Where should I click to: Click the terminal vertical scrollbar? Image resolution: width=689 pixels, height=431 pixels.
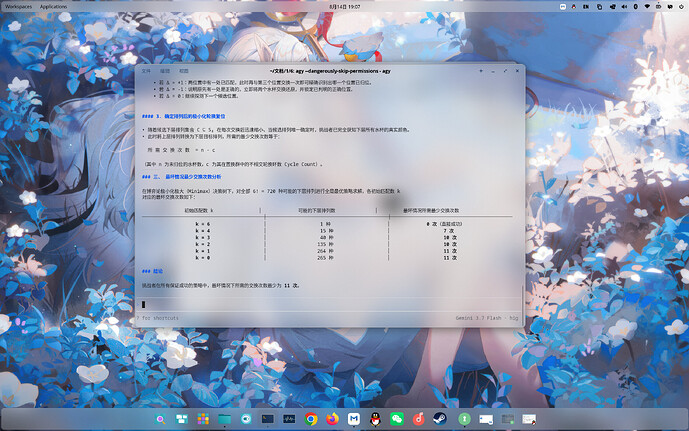click(522, 304)
